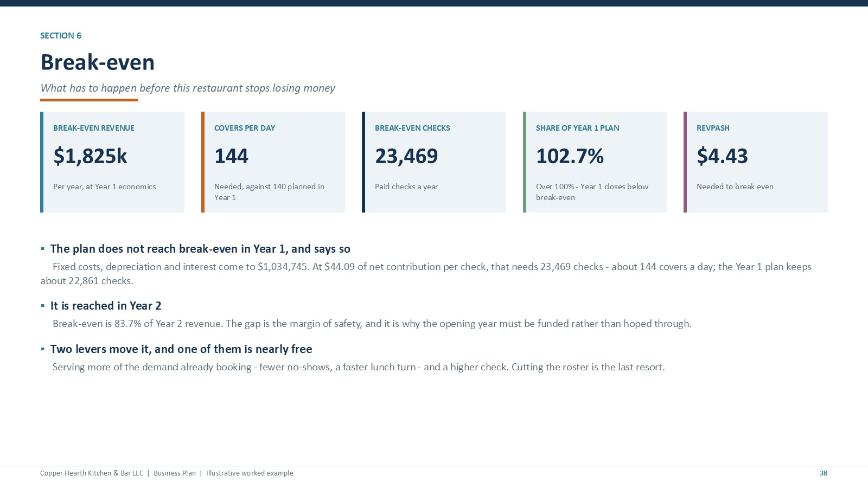Click footer text 'Illustrative worked example'
Viewport: 868px width, 488px height.
pyautogui.click(x=250, y=473)
